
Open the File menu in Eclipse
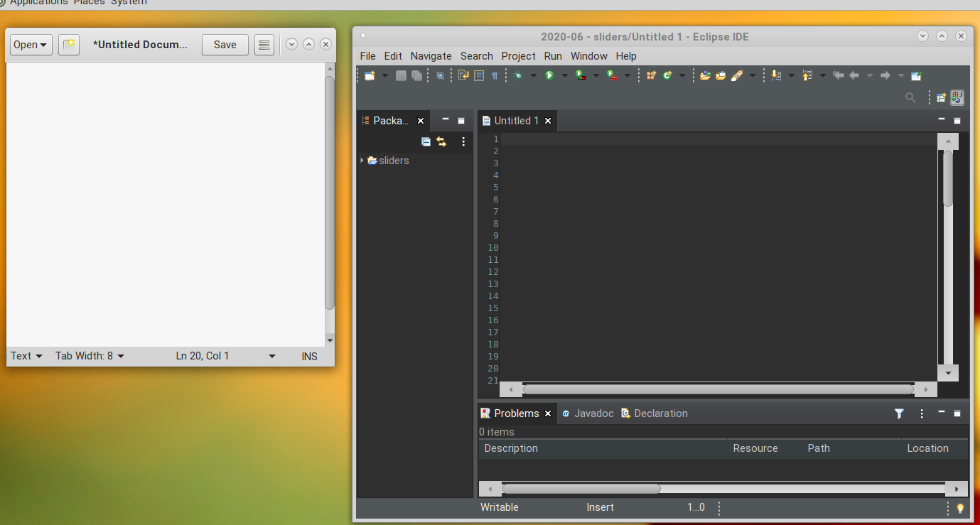[x=368, y=56]
